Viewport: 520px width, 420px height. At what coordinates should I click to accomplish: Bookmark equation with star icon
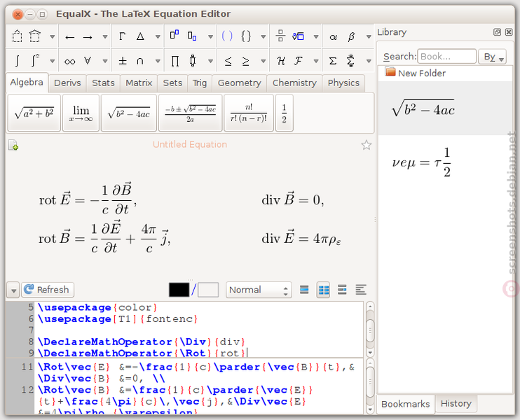[x=366, y=145]
